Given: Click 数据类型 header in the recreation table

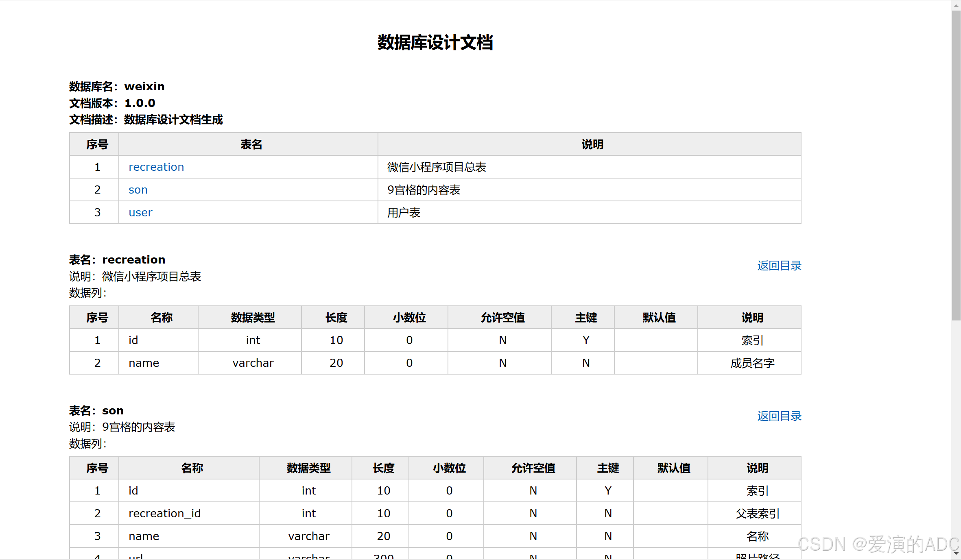Looking at the screenshot, I should (253, 318).
